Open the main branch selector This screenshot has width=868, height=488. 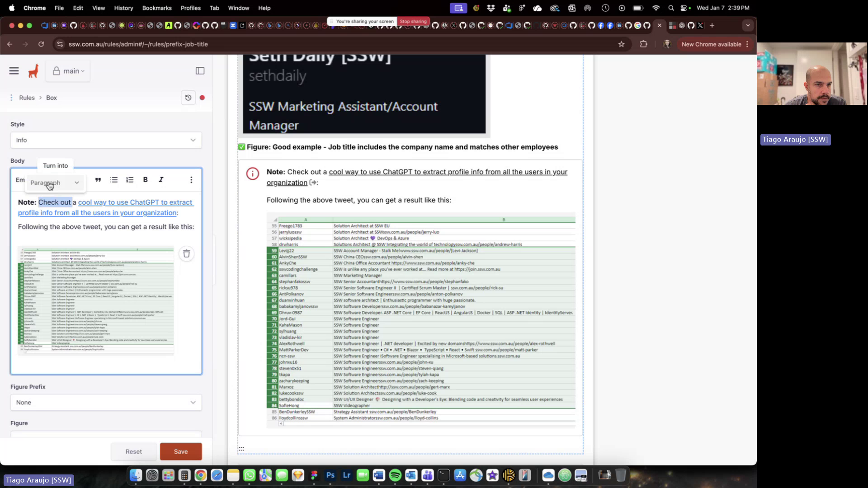click(x=68, y=71)
